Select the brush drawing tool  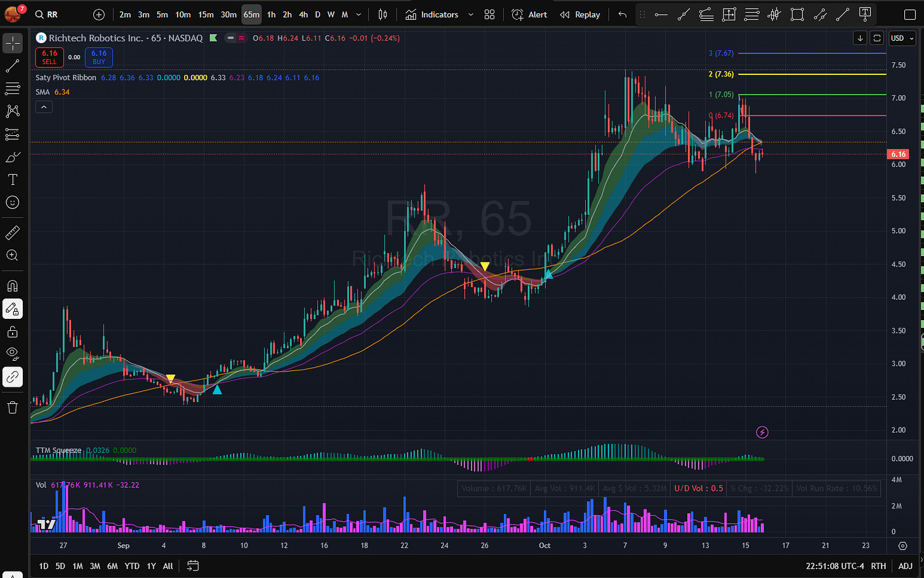(x=12, y=157)
